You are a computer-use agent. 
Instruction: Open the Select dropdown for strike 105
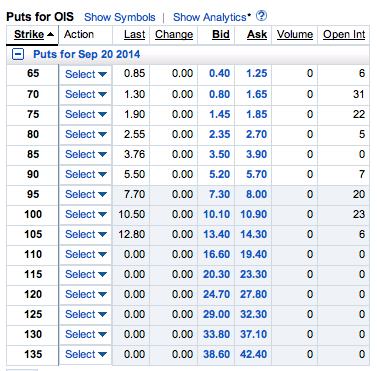[x=86, y=234]
